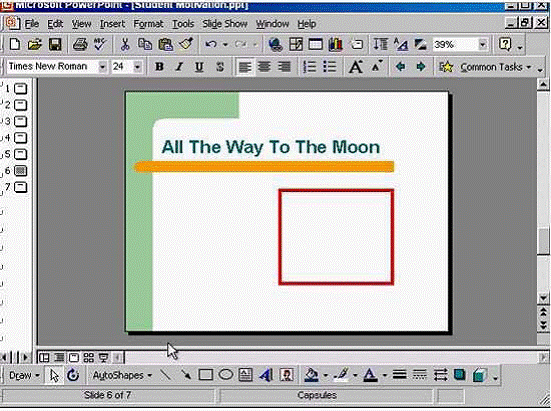Image resolution: width=551 pixels, height=411 pixels.
Task: Open the Format menu
Action: 148,24
